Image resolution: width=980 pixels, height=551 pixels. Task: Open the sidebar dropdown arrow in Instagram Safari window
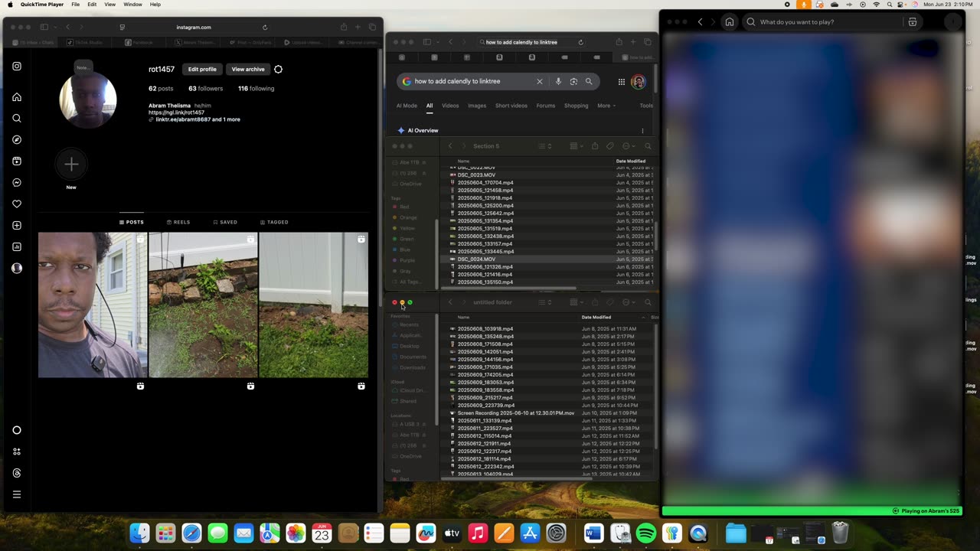(54, 28)
